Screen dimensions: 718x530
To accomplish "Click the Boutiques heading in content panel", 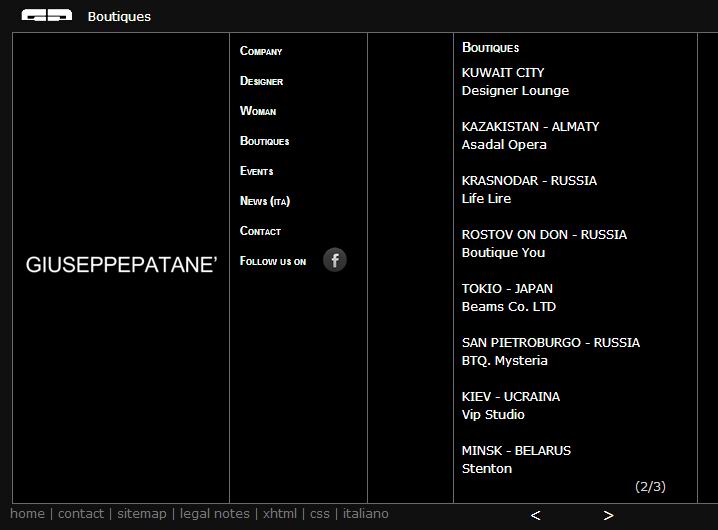I will pos(490,48).
